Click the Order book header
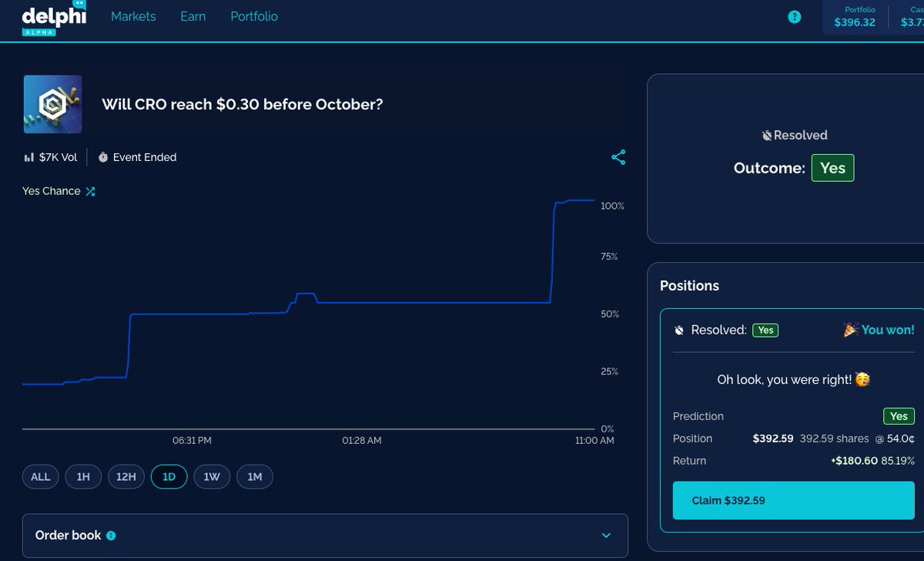The image size is (924, 561). [x=325, y=536]
